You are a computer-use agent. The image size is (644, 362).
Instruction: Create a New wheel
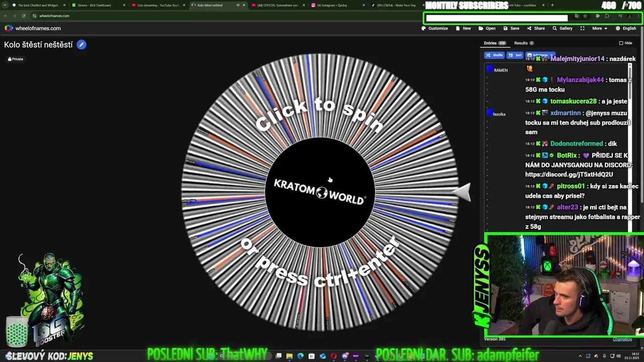click(463, 28)
